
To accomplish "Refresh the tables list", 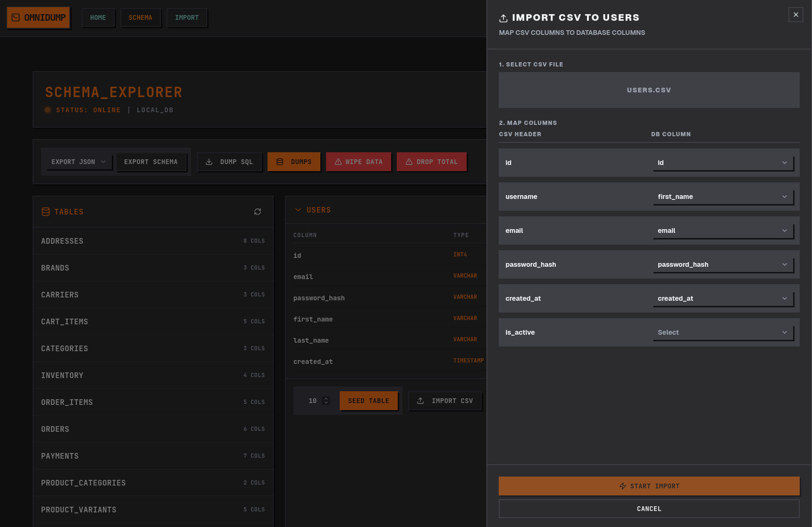I will (258, 212).
